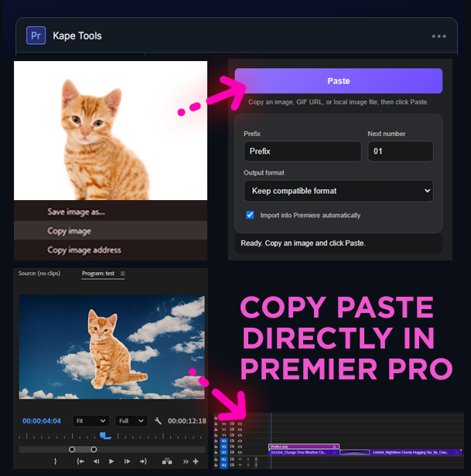Open the wrench settings icon
The image size is (471, 476).
click(x=158, y=420)
